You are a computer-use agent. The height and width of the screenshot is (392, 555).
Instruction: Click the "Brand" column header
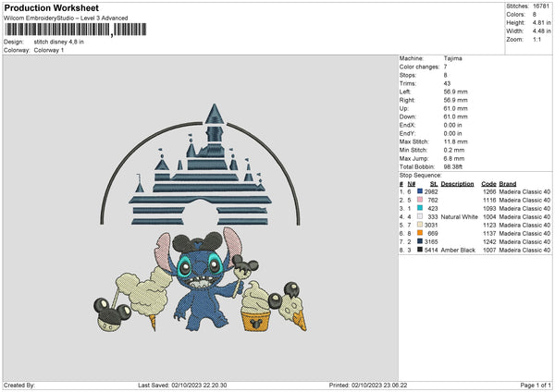(508, 184)
